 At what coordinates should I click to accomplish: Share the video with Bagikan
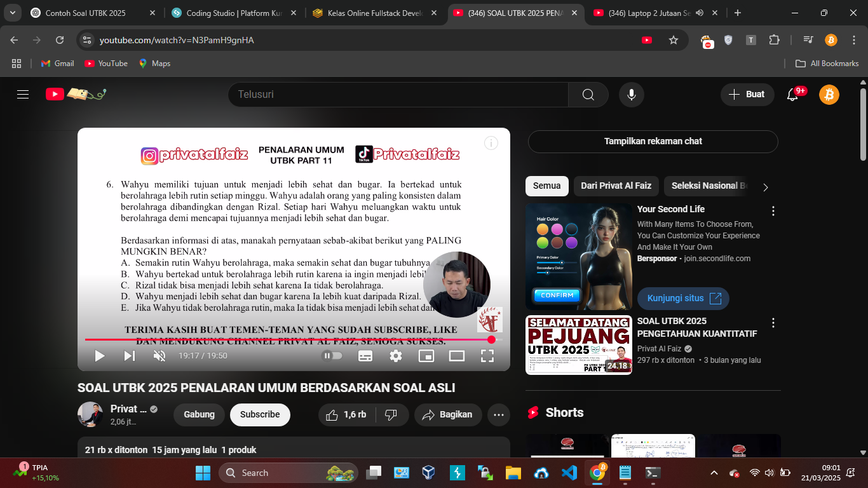448,415
